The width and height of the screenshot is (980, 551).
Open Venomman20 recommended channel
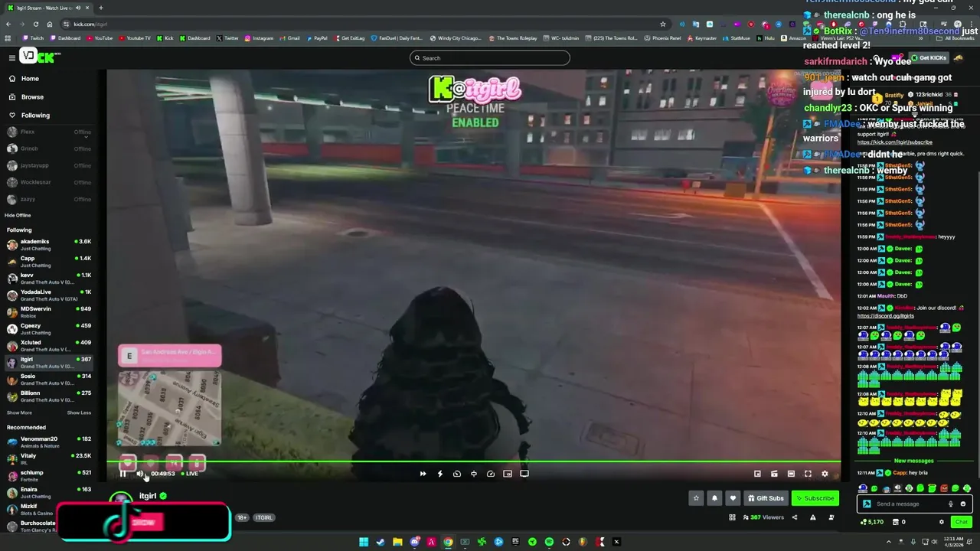(49, 442)
